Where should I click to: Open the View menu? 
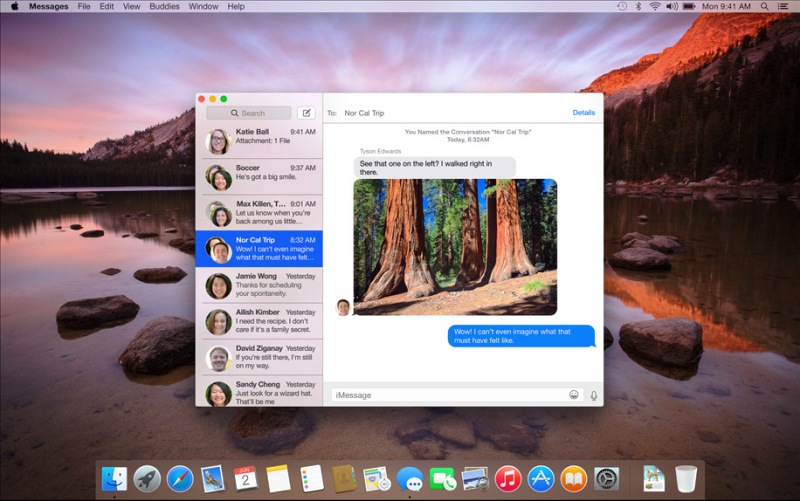pyautogui.click(x=130, y=6)
